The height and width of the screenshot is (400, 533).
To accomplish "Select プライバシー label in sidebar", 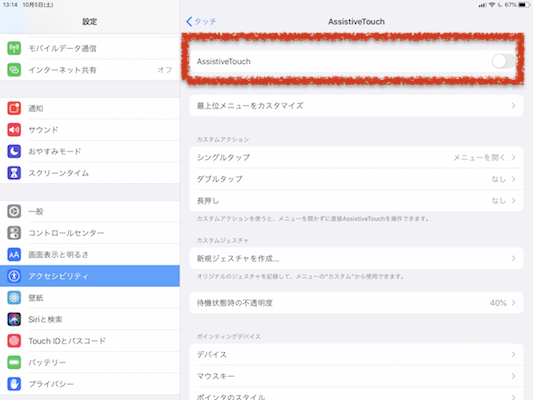I will [x=51, y=384].
